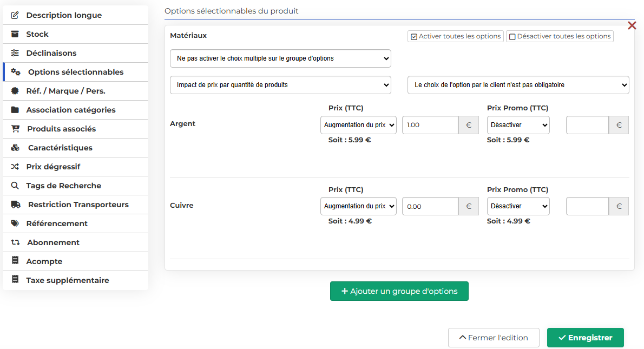Go to Tags de Recherche section
Viewport: 644px width, 349px height.
[76, 186]
